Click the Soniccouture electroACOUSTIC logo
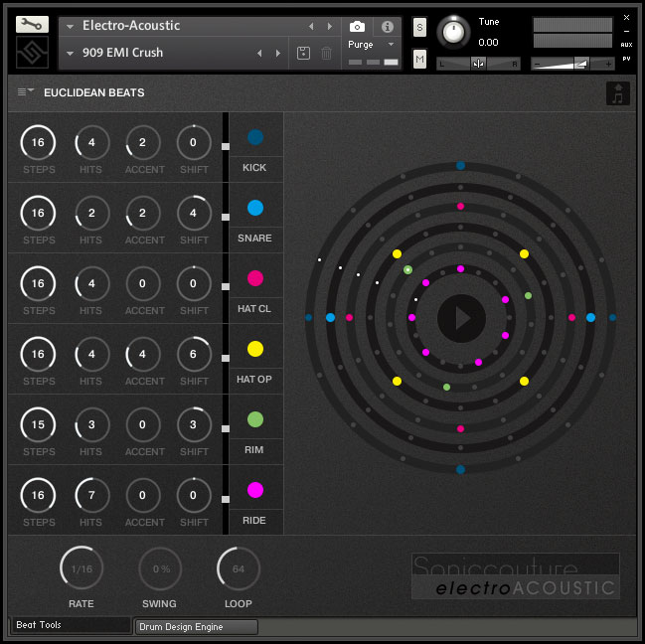 [x=516, y=576]
